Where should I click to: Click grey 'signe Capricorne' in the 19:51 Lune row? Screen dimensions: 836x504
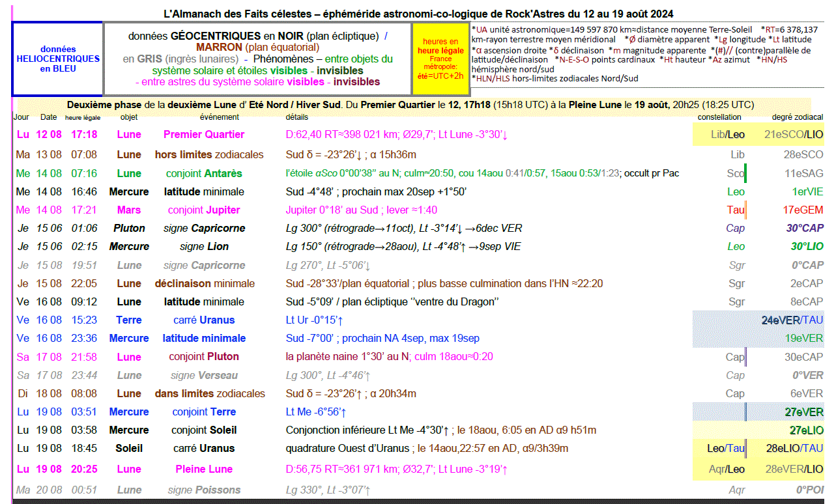[x=204, y=265]
